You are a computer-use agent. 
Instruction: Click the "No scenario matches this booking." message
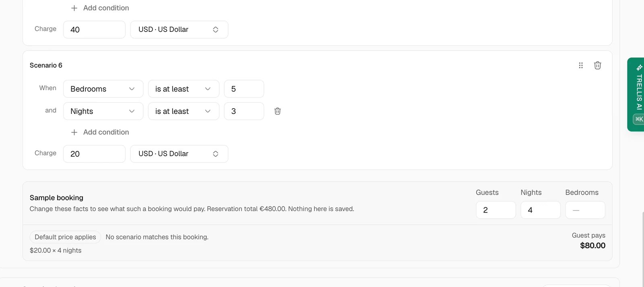(x=157, y=237)
